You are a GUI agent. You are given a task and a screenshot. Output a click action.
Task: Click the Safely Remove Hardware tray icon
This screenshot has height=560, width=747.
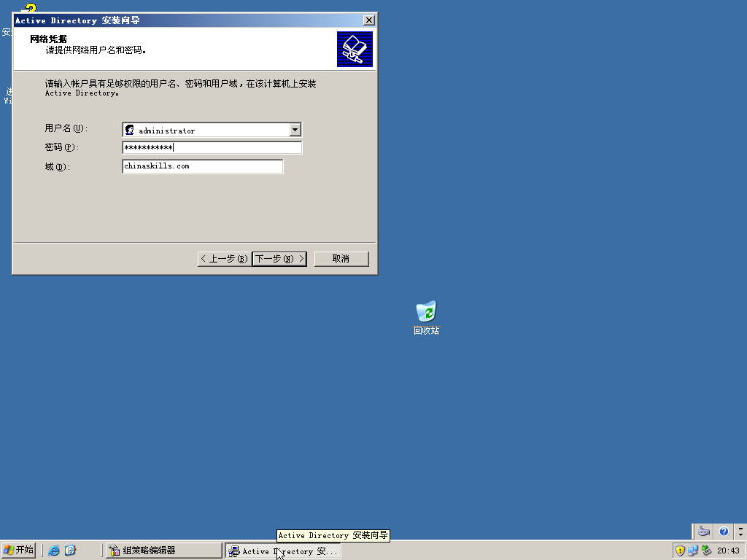[706, 551]
